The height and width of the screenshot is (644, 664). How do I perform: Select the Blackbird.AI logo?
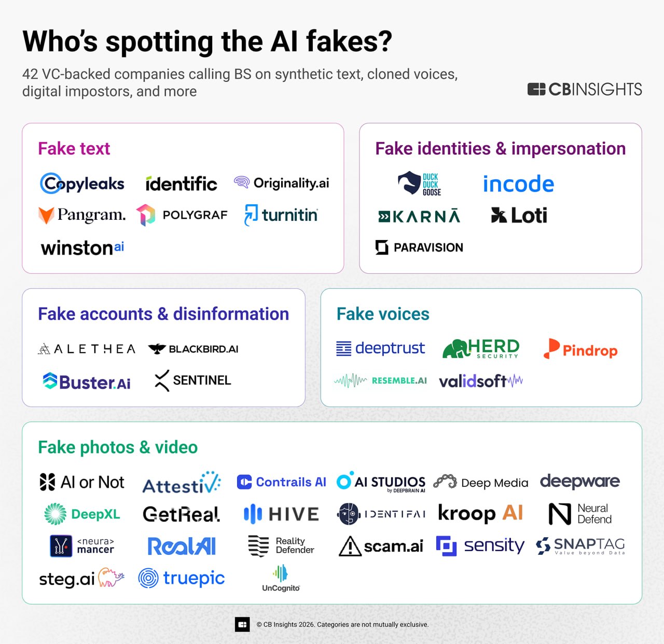(193, 349)
